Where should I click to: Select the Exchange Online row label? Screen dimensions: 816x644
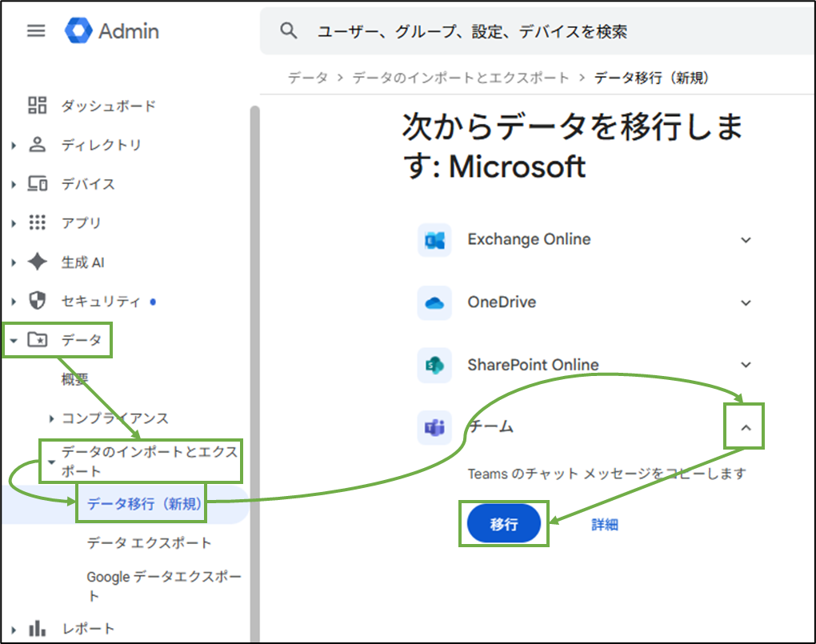[x=529, y=239]
